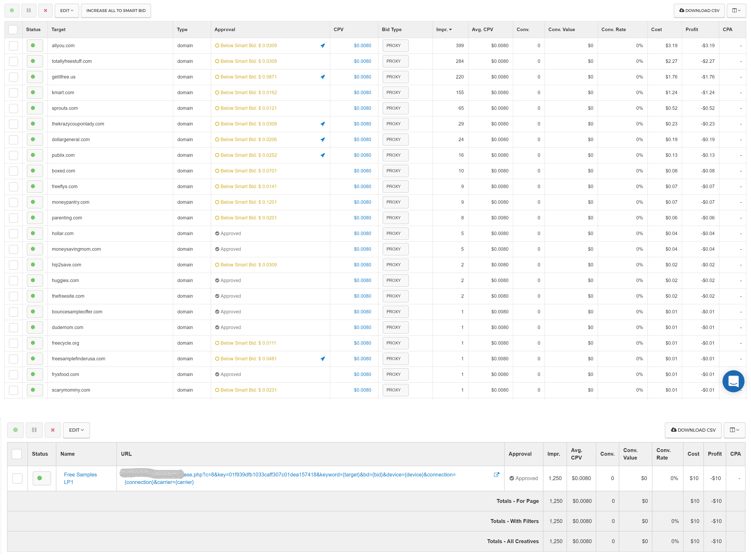The image size is (751, 560).
Task: Click the pause button in targets toolbar
Action: pos(29,11)
